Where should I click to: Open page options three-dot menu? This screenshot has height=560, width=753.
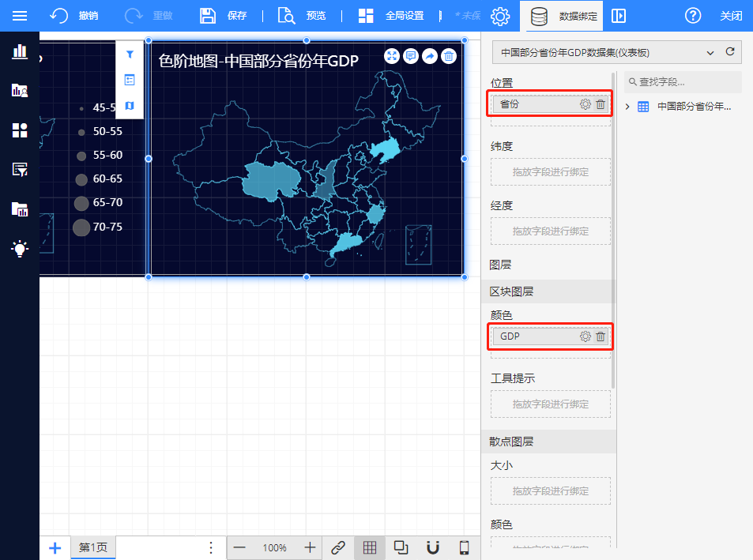coord(211,547)
